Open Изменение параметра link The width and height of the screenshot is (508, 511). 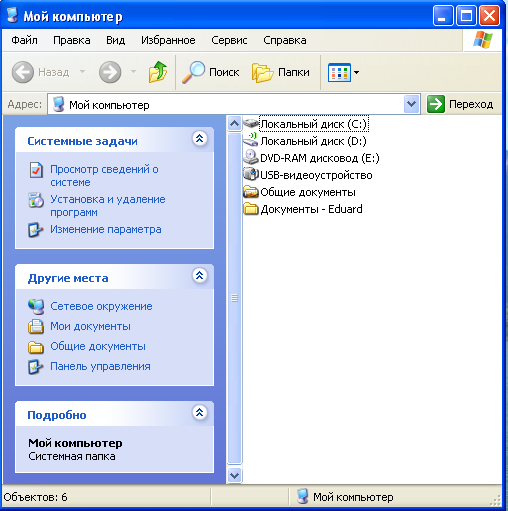(x=106, y=229)
